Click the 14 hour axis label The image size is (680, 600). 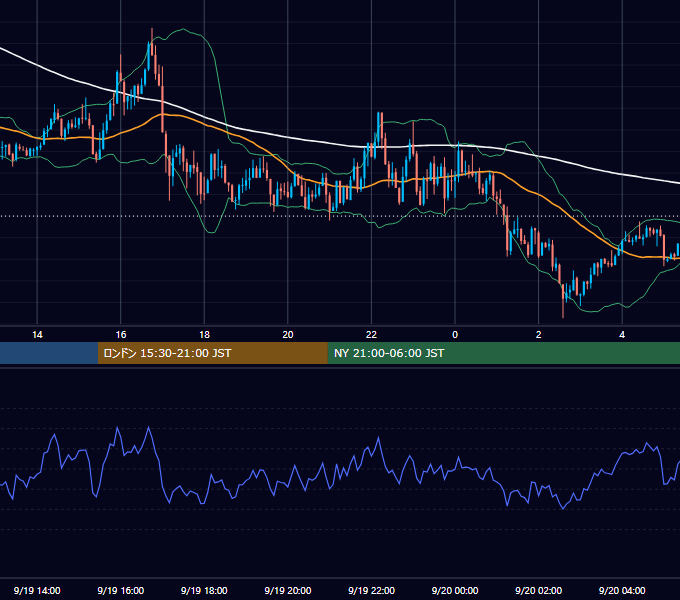(37, 335)
